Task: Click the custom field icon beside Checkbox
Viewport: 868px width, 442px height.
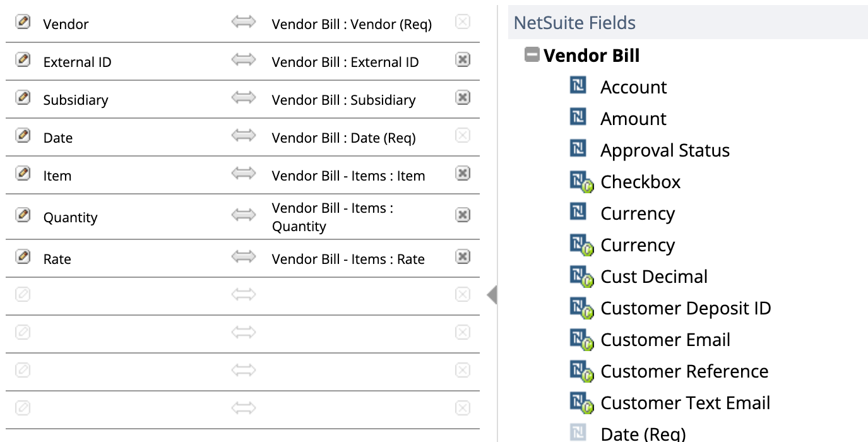Action: 581,182
